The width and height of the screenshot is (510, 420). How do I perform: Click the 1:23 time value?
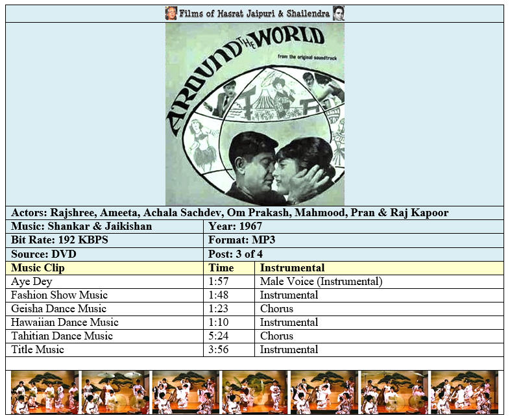(219, 309)
